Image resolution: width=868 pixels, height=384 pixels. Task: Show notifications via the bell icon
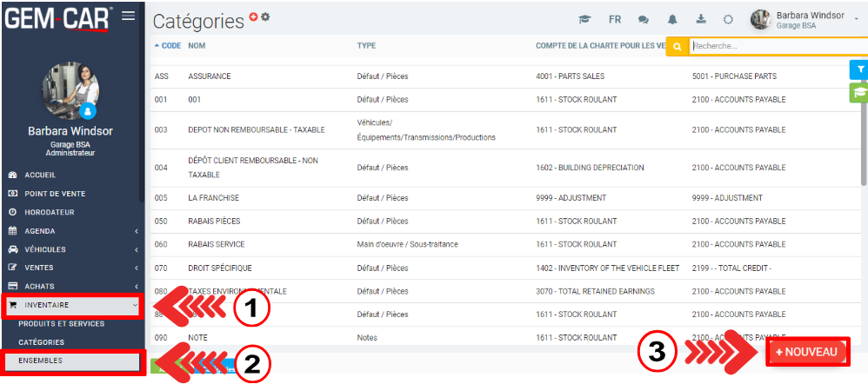pyautogui.click(x=672, y=20)
